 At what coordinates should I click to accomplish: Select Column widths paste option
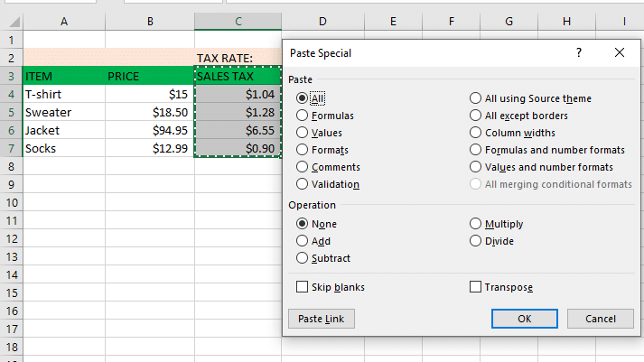pos(475,133)
